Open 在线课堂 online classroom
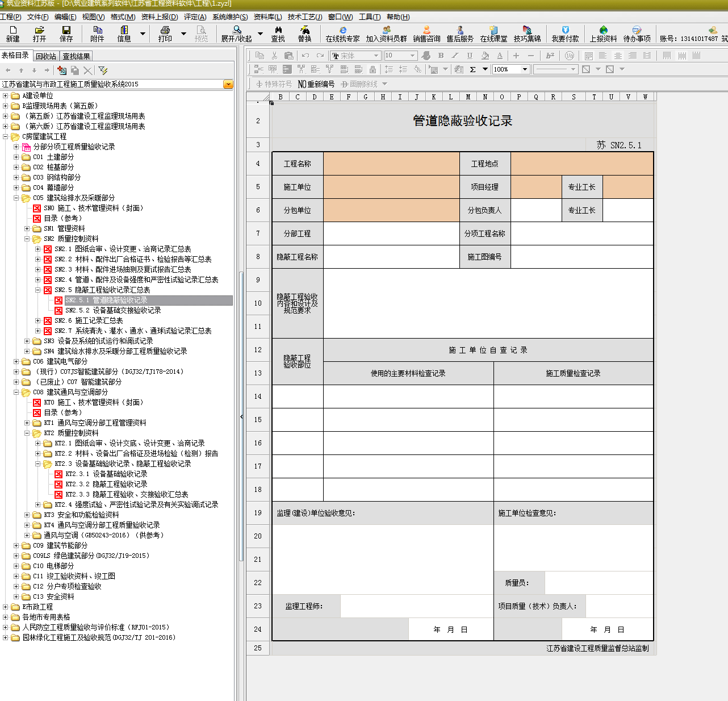 click(493, 34)
